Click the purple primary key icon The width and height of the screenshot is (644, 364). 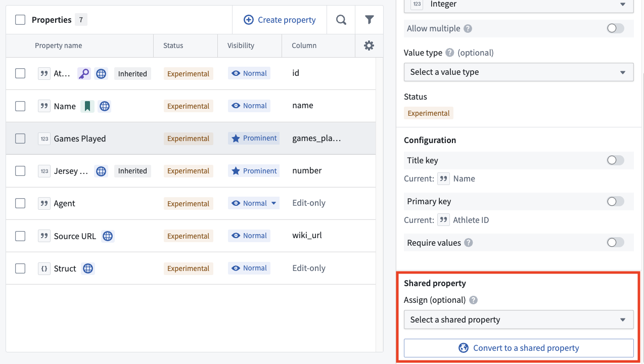[84, 74]
